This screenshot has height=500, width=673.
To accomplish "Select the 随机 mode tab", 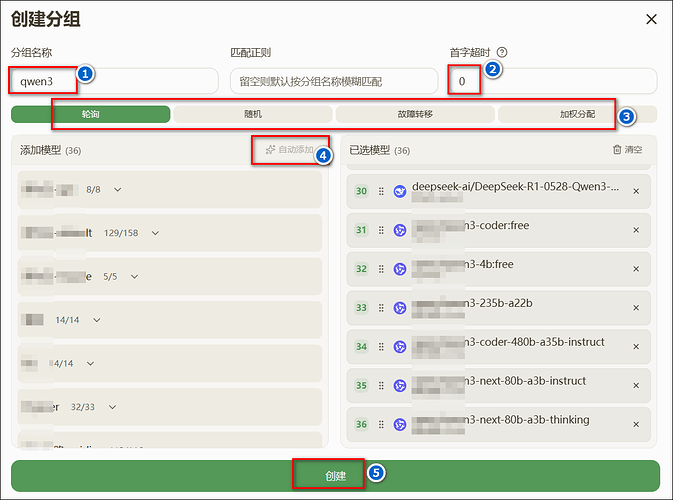I will pos(253,114).
